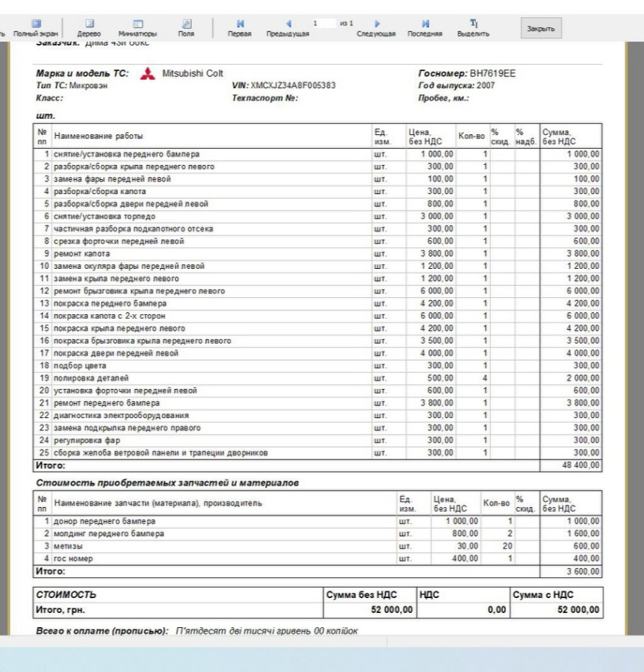Screen dimensions: 644x672
Task: Click row 'ремонт капота'
Action: [x=317, y=253]
